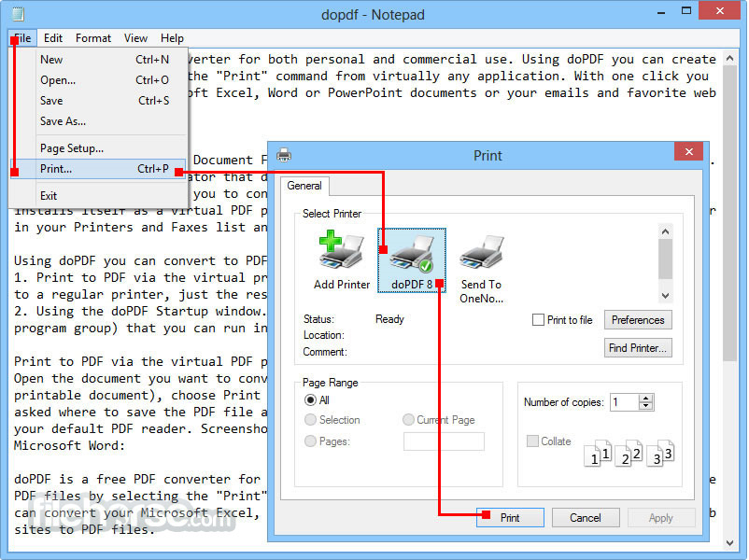Open the Edit menu
The width and height of the screenshot is (749, 560).
pos(53,38)
